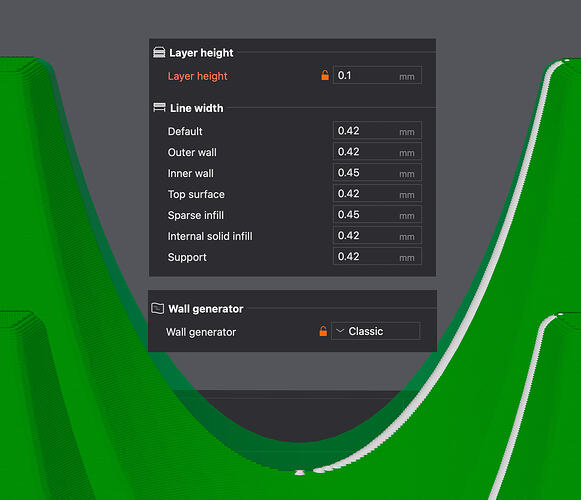Click the Wall generator setting label
This screenshot has height=500, width=581.
point(201,332)
